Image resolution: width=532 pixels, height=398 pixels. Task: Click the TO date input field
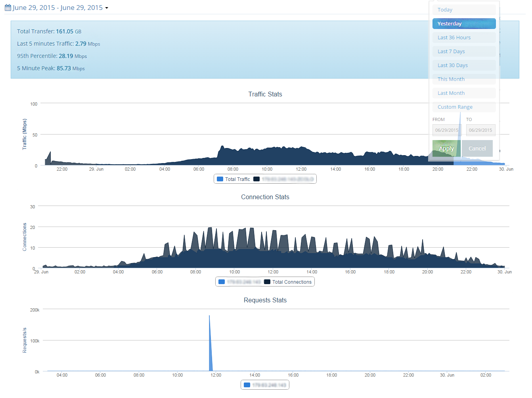click(x=480, y=130)
